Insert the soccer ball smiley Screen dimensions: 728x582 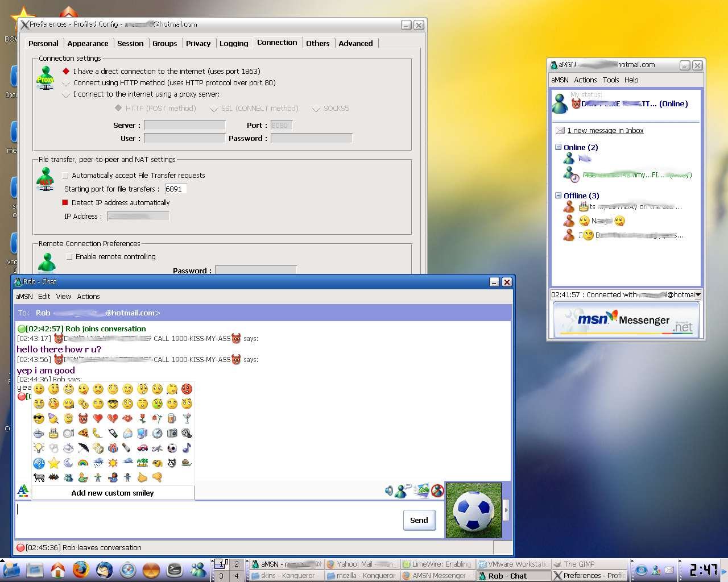[x=172, y=448]
